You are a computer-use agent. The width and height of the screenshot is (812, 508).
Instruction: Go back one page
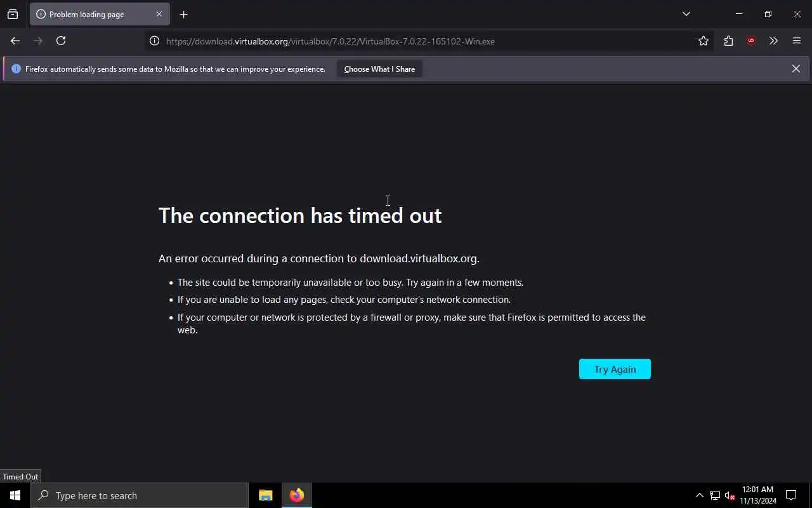point(15,41)
